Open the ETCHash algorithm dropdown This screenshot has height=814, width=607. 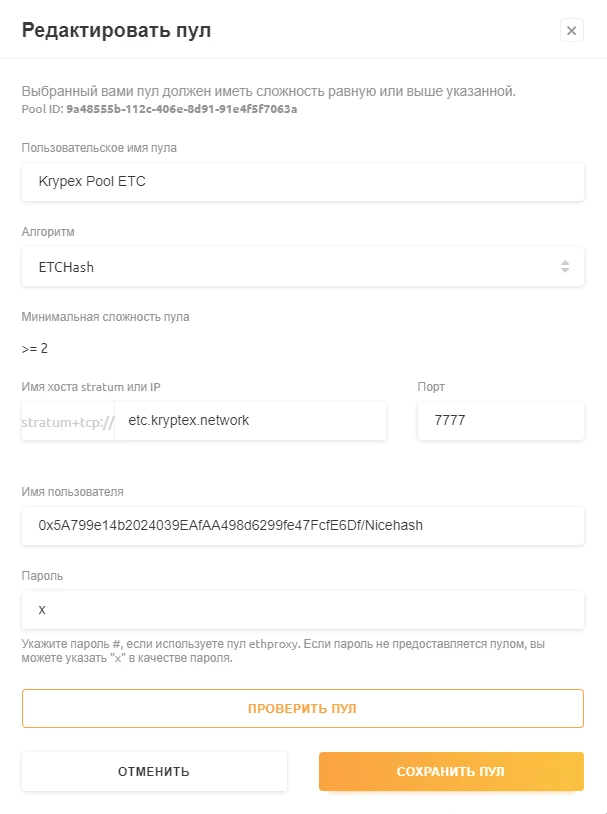point(302,267)
